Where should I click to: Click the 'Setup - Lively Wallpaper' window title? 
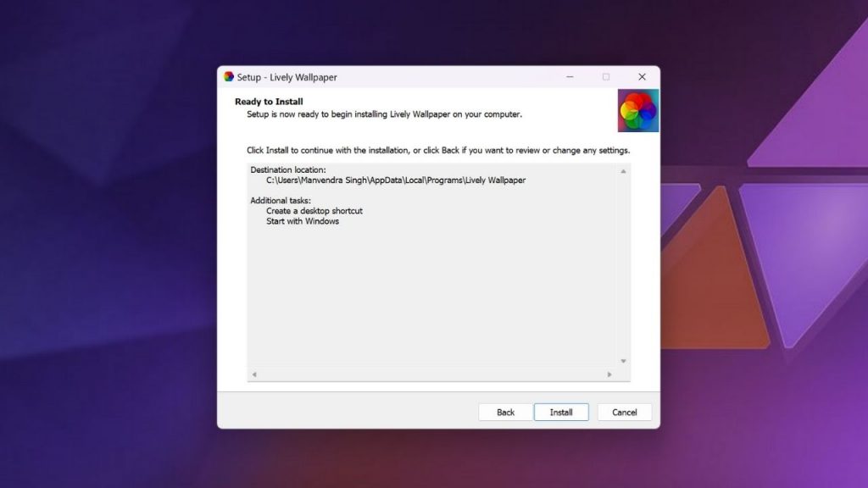pos(287,77)
